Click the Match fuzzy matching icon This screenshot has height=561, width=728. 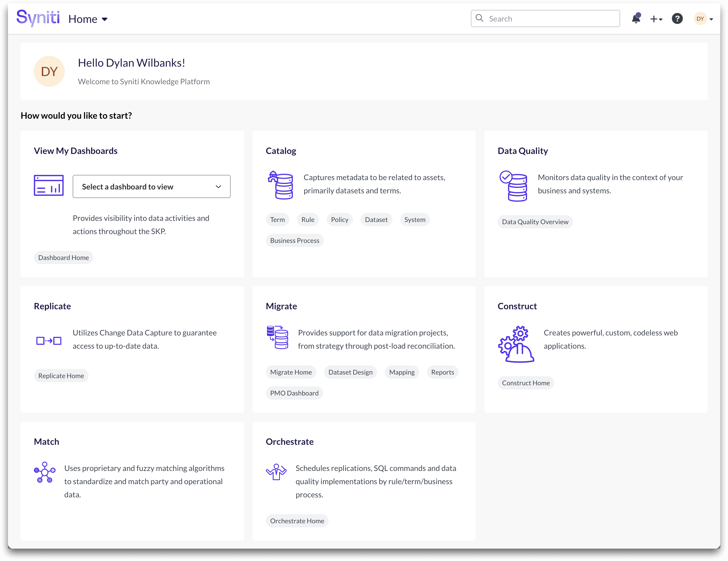(x=44, y=472)
